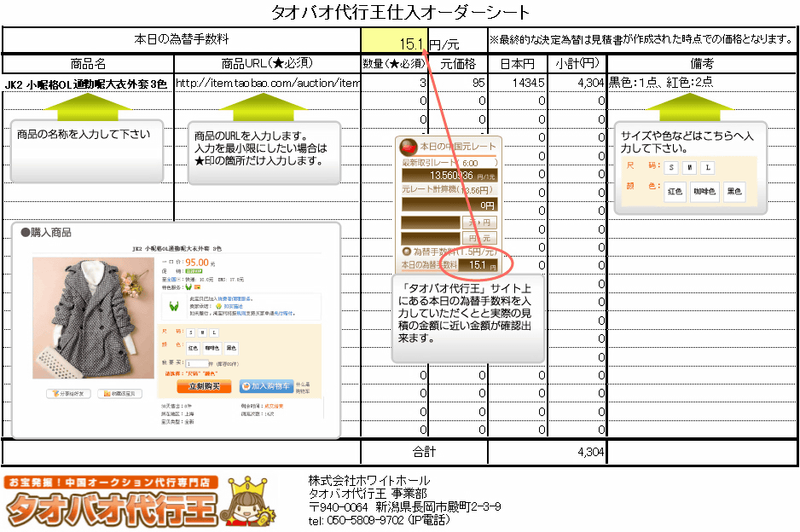Click the 4,304 grand total beside 合計
The height and width of the screenshot is (532, 800).
pos(547,452)
